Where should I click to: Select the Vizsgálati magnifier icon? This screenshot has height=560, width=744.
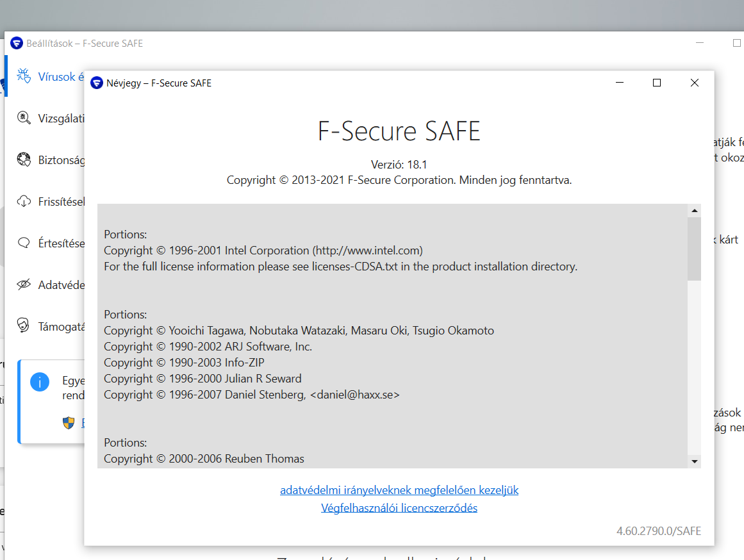(x=24, y=117)
